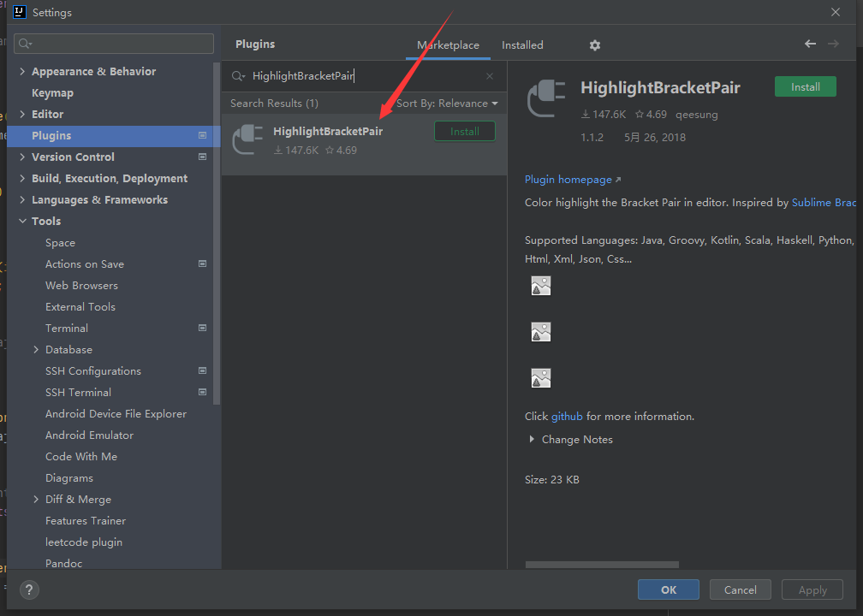This screenshot has width=863, height=616.
Task: Cancel the Settings dialog
Action: click(740, 589)
